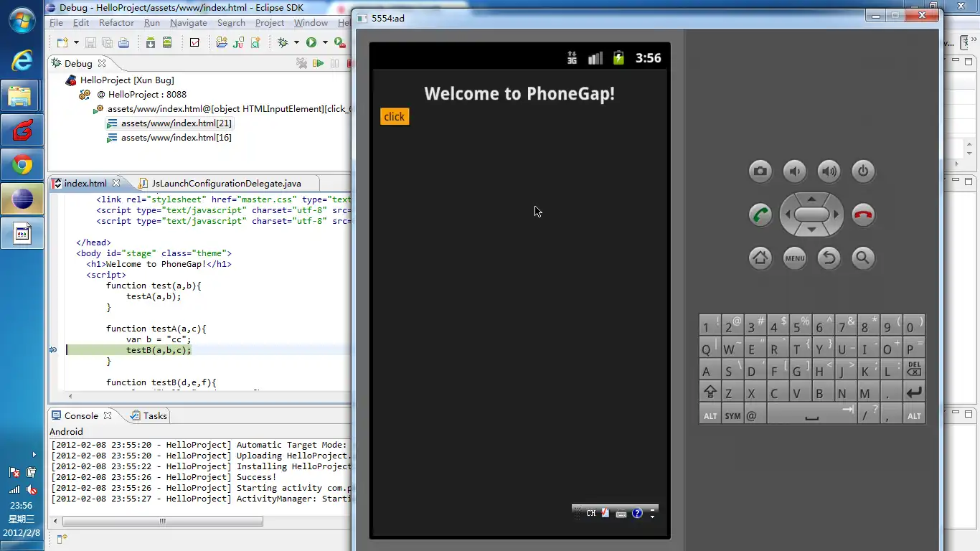This screenshot has width=980, height=551.
Task: Click the emulator Search button
Action: (863, 258)
